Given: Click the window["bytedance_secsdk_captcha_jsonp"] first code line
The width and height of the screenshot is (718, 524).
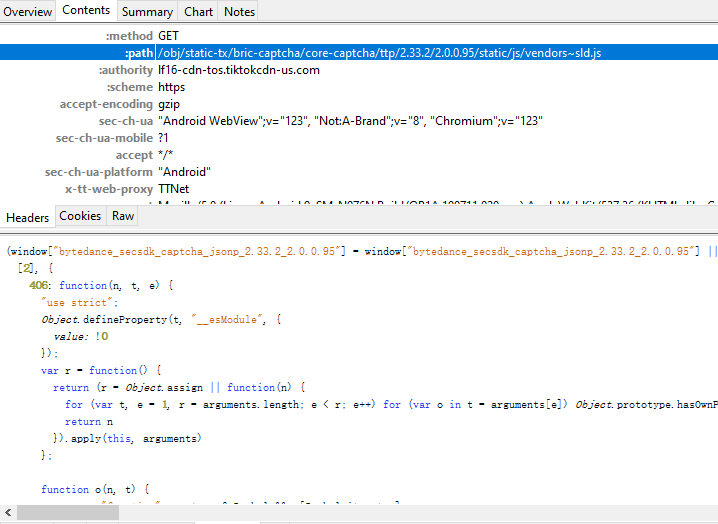Looking at the screenshot, I should [362, 251].
